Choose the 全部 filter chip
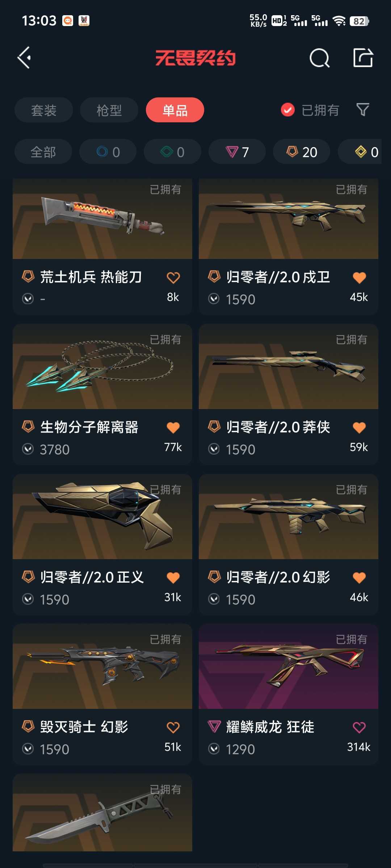This screenshot has height=868, width=391. tap(43, 152)
